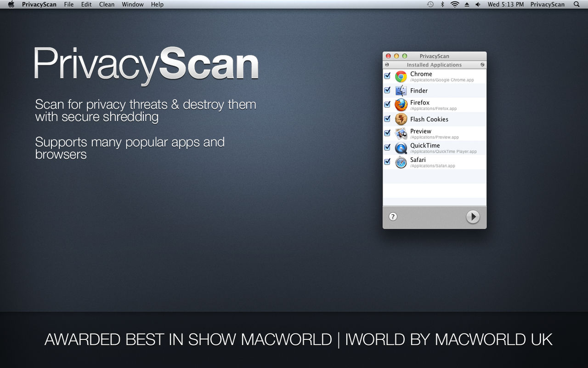Click the /Applications/Firefox.app path

(x=433, y=109)
